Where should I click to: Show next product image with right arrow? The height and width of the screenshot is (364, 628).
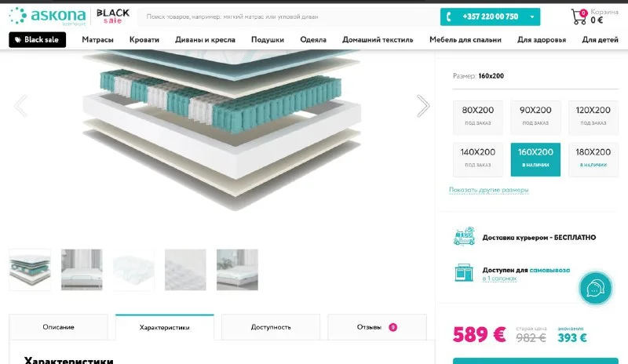[423, 106]
